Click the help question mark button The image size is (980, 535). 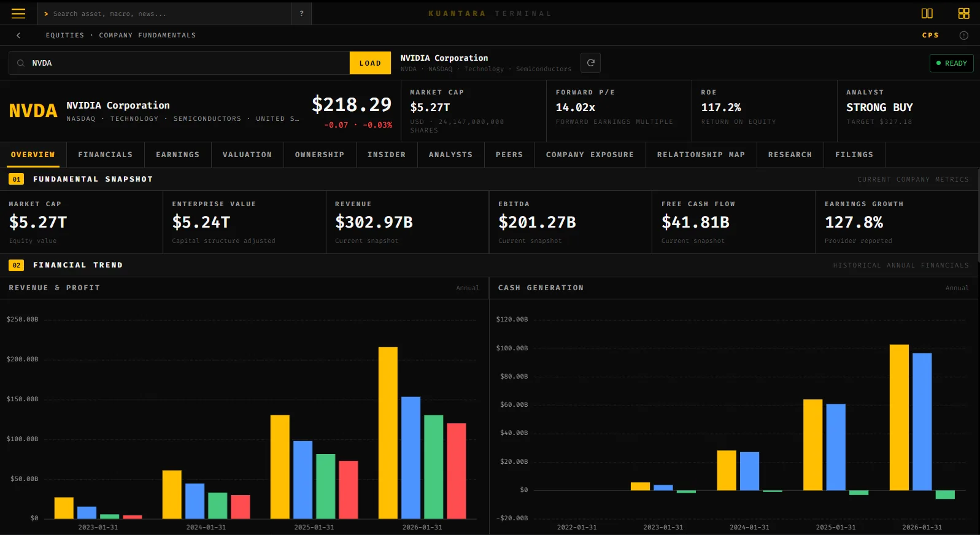(301, 13)
